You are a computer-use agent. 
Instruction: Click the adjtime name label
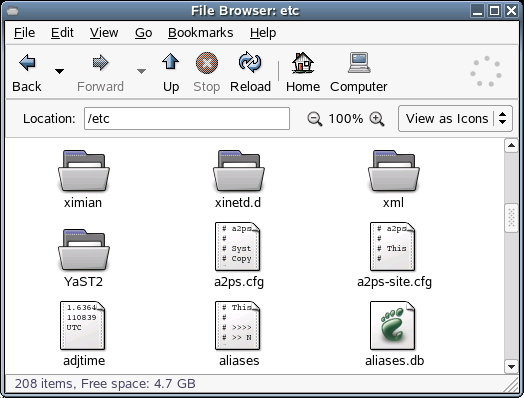(x=84, y=361)
